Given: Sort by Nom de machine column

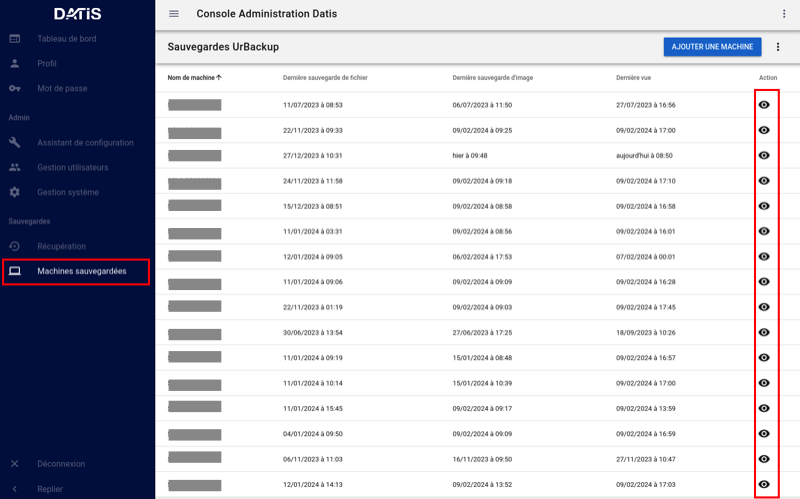Looking at the screenshot, I should [194, 78].
